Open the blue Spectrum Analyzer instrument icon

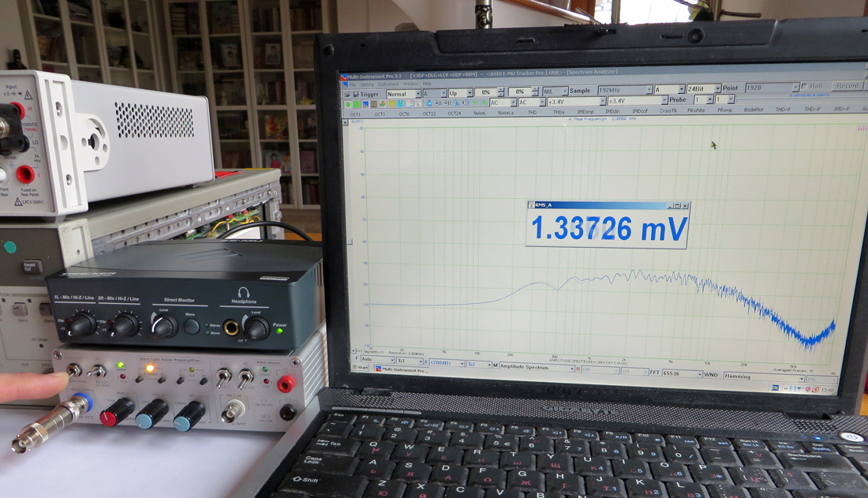(365, 104)
